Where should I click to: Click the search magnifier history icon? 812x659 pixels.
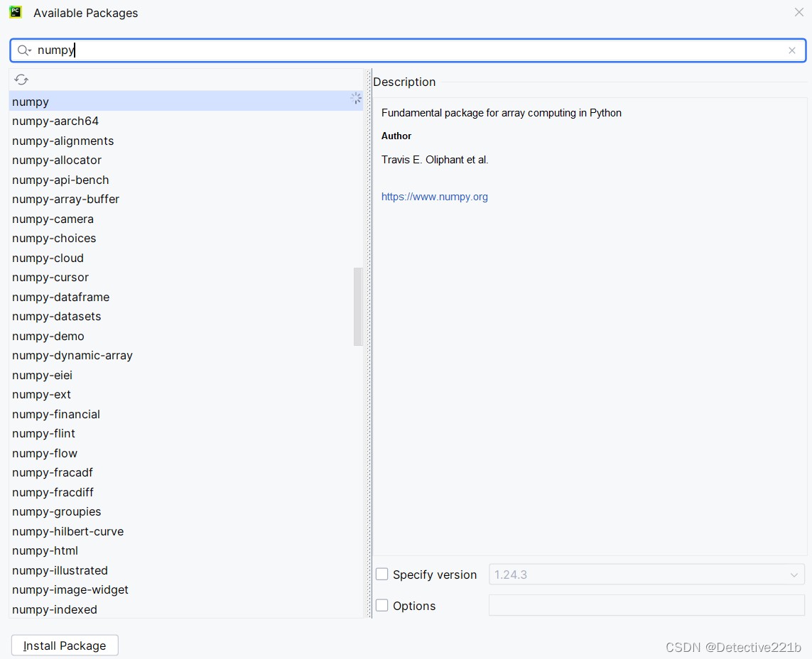[x=24, y=50]
